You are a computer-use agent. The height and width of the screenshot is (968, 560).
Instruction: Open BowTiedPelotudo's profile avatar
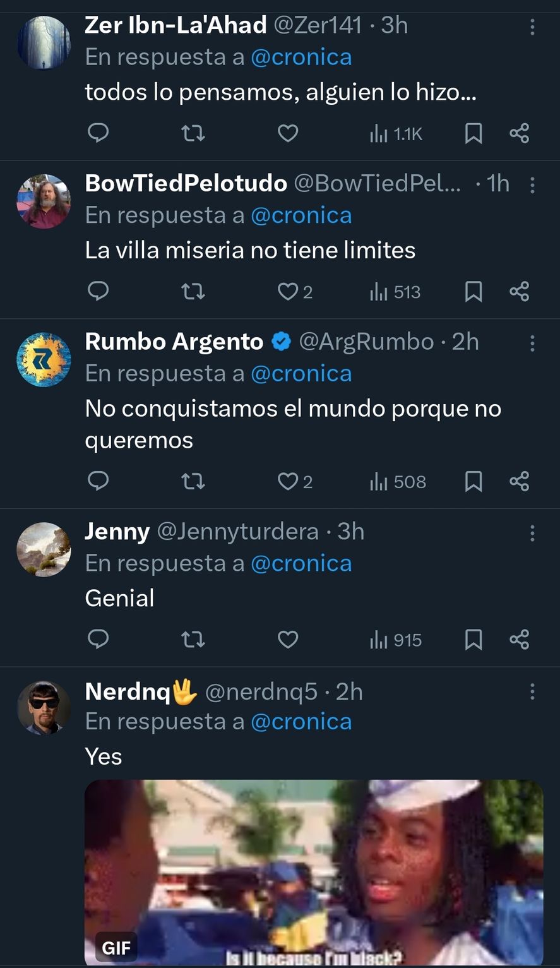click(44, 201)
